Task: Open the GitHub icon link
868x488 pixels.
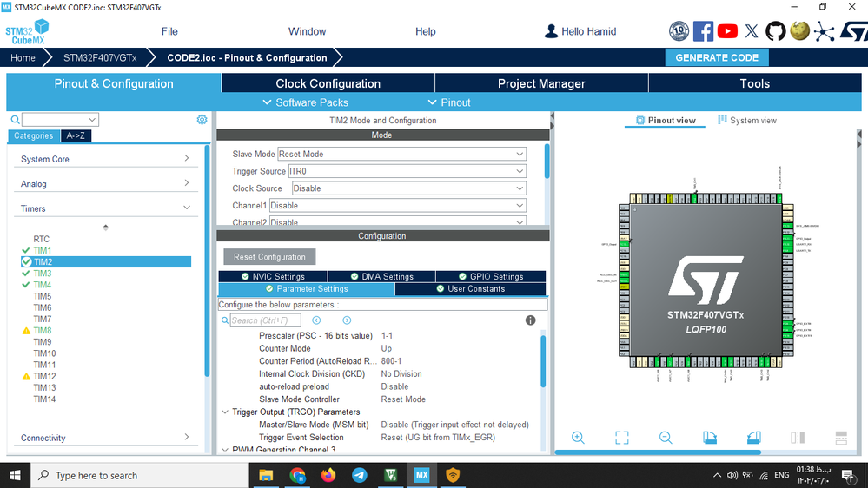Action: (x=776, y=31)
